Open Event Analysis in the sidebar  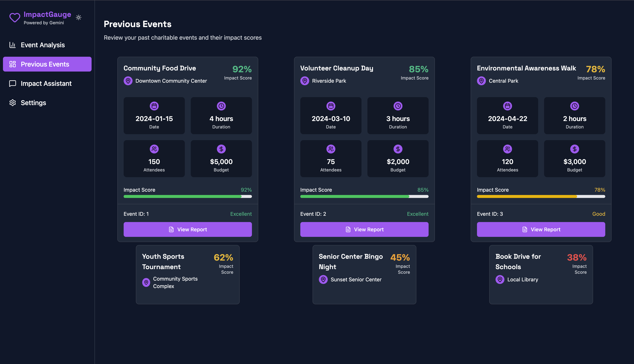click(42, 45)
